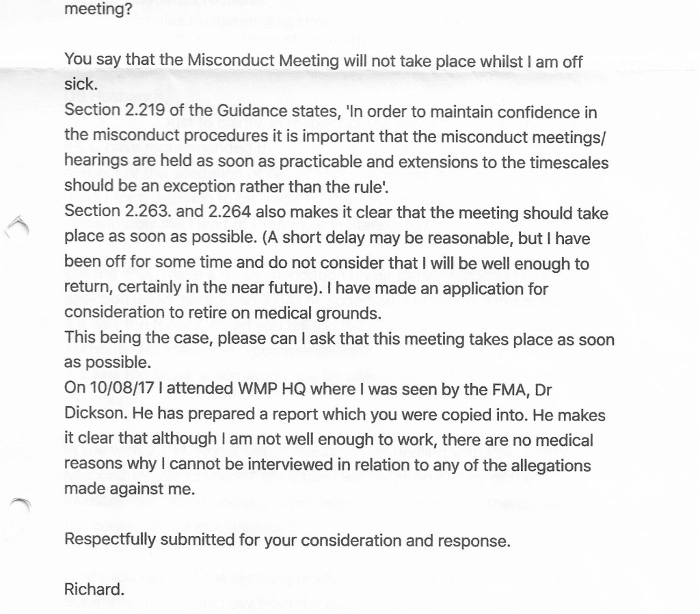This screenshot has height=614, width=700.
Task: Click the upper staple mark in left margin
Action: point(18,224)
